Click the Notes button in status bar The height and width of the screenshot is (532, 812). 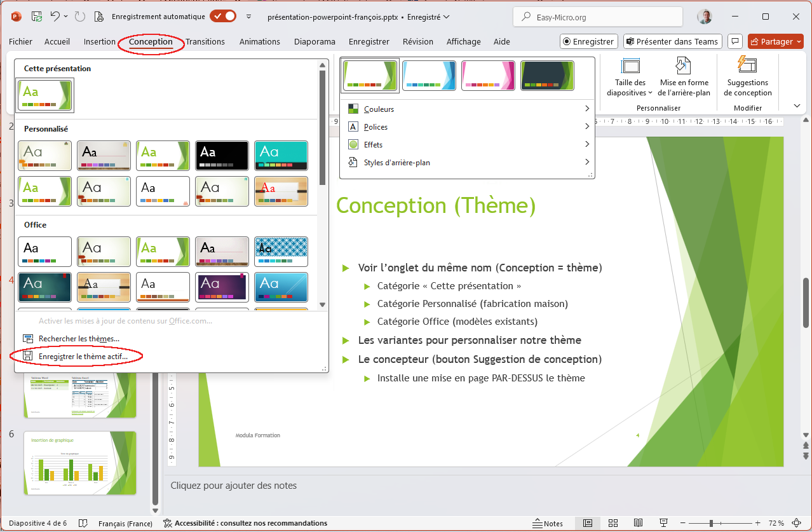tap(547, 523)
